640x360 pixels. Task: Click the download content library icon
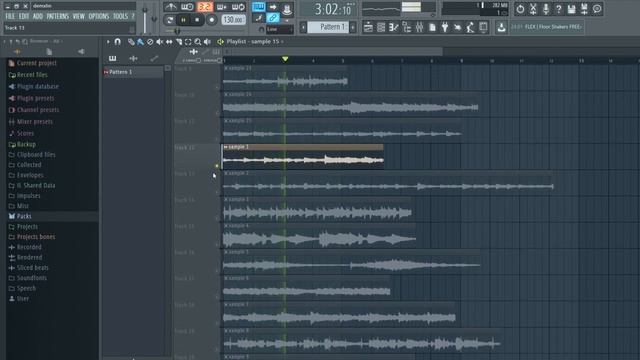501,27
